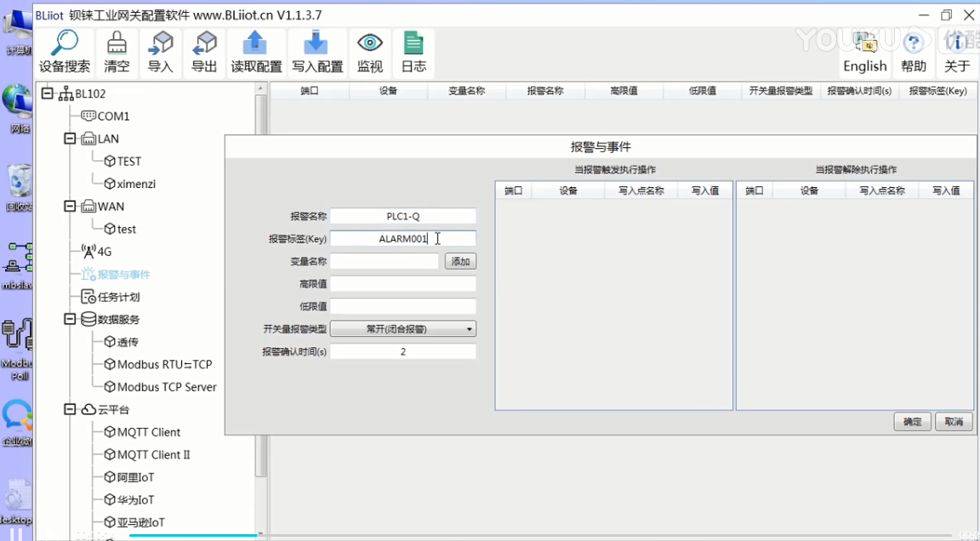Collapse the 数据服务 tree node

pyautogui.click(x=71, y=320)
